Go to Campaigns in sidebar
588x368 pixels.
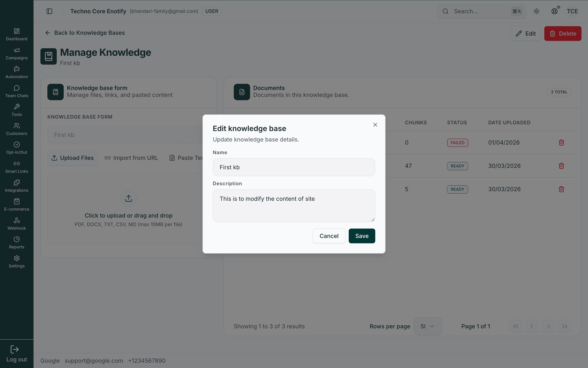click(17, 53)
